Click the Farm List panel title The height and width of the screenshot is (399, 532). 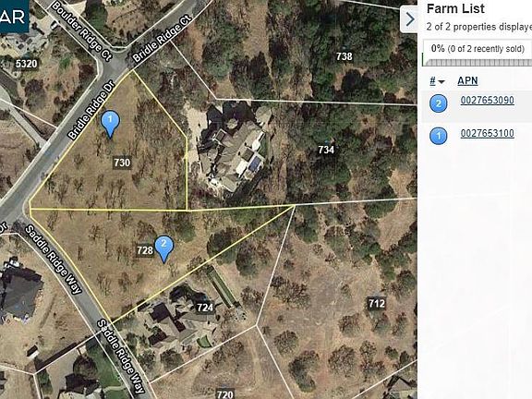[x=455, y=9]
